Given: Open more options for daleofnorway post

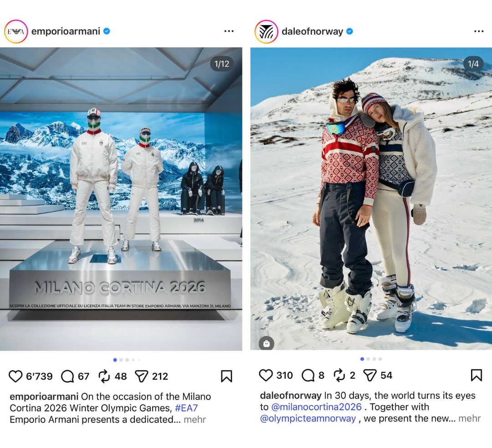Looking at the screenshot, I should 479,31.
